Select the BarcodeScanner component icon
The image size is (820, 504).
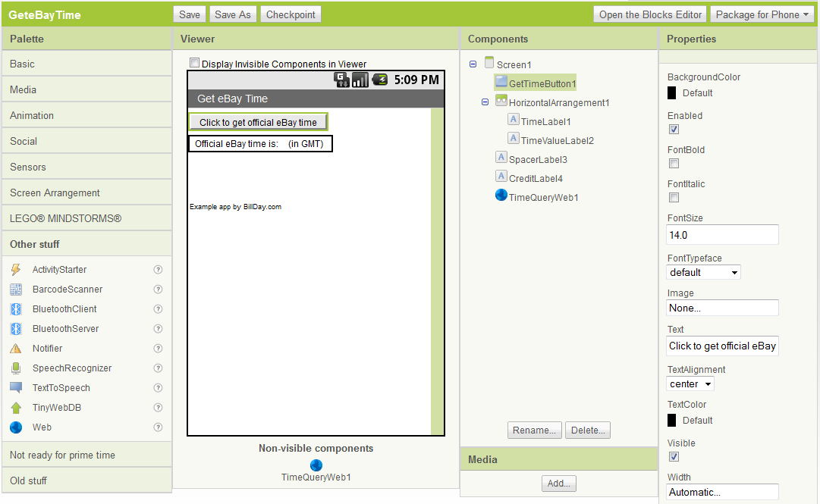(x=16, y=290)
